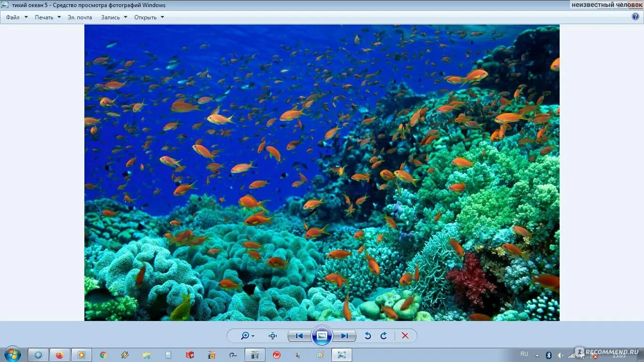Open the volume speaker tray icon
The height and width of the screenshot is (362, 644).
coord(560,355)
